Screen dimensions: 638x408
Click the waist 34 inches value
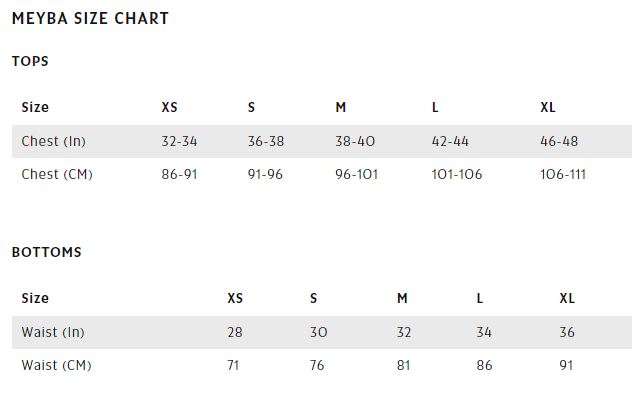[484, 332]
